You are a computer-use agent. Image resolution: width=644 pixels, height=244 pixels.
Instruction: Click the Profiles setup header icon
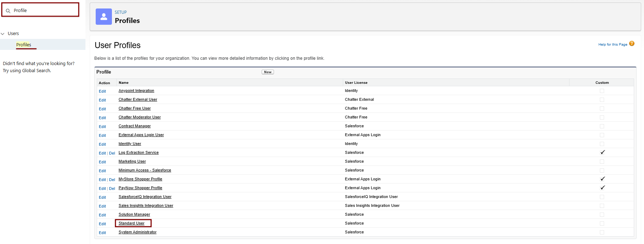pos(104,17)
